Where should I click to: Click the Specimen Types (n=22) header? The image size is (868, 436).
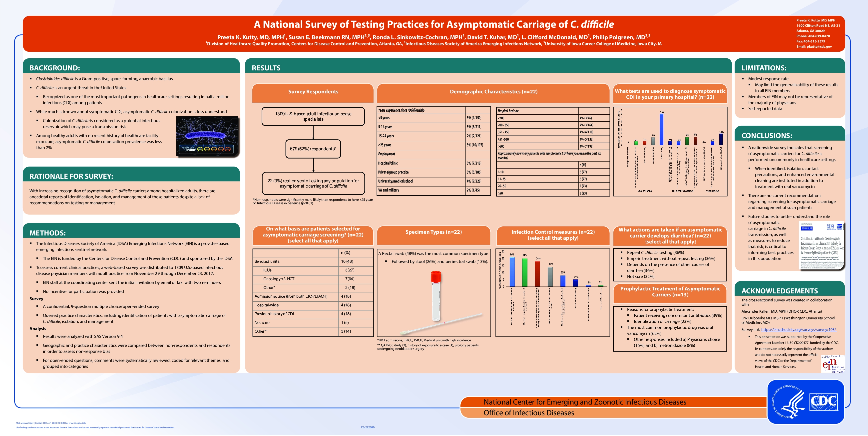coord(433,232)
